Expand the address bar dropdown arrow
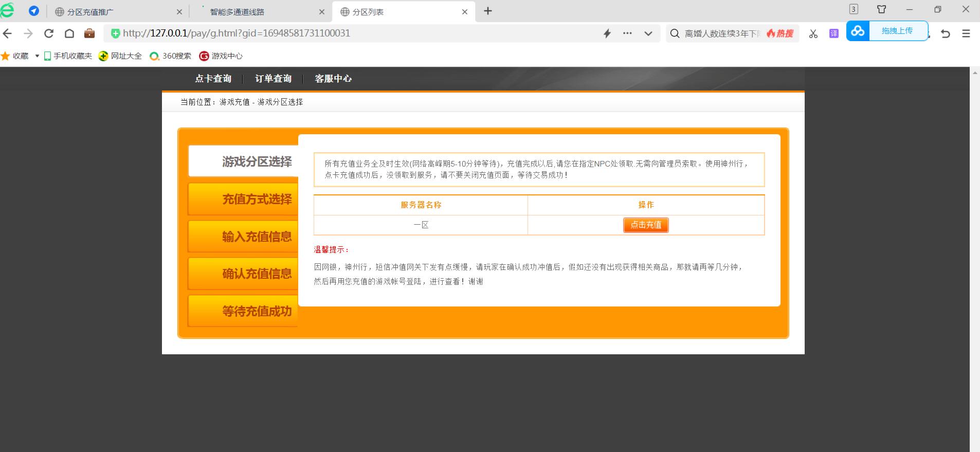The height and width of the screenshot is (452, 980). [648, 33]
